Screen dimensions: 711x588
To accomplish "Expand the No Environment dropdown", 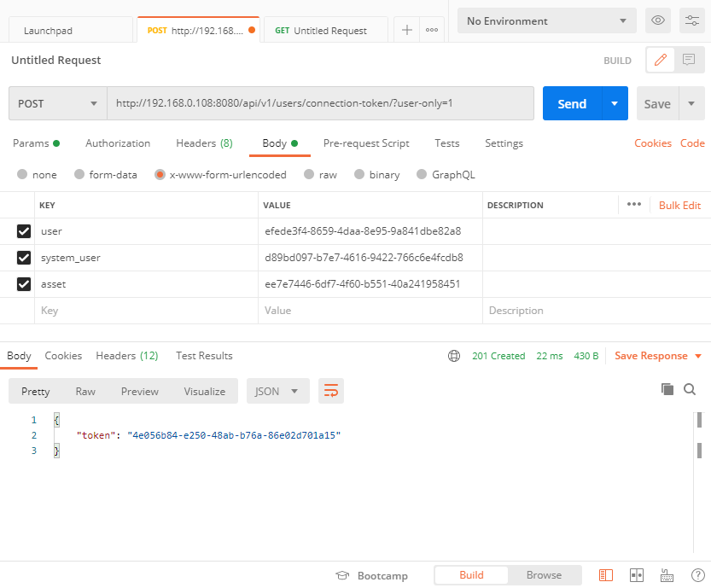I will tap(546, 21).
